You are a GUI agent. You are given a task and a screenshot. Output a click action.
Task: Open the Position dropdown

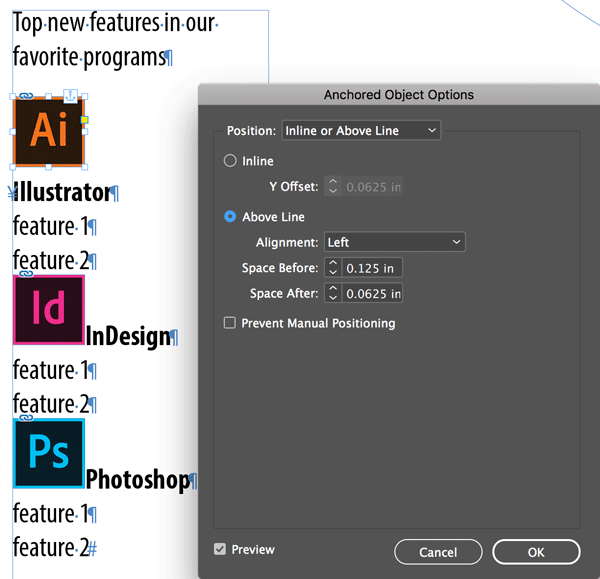pos(361,130)
